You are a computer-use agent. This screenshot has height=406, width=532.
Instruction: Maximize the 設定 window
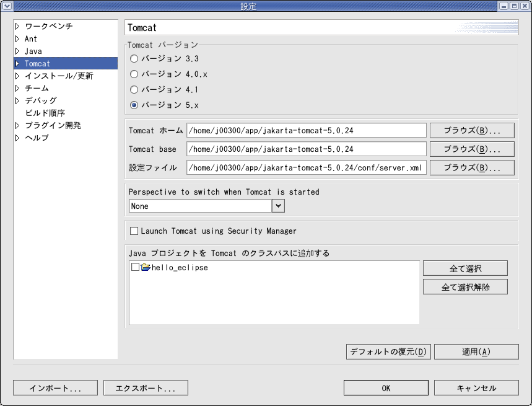pos(515,6)
